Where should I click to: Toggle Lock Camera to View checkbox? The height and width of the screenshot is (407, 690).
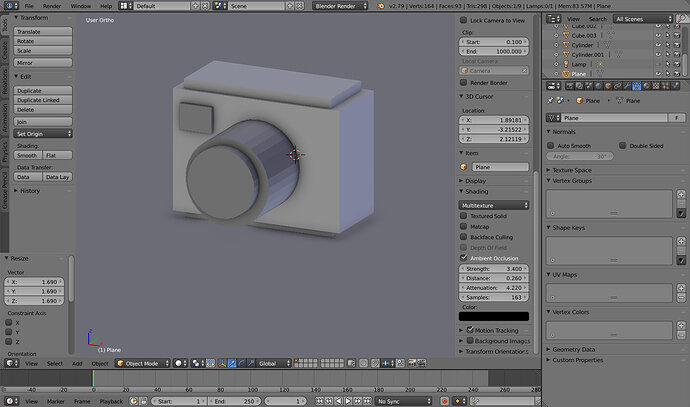click(x=463, y=20)
